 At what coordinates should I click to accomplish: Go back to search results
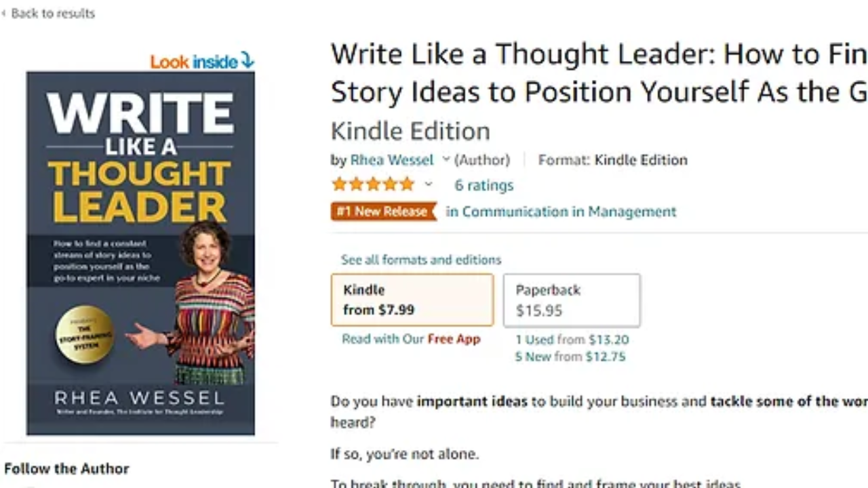tap(53, 13)
